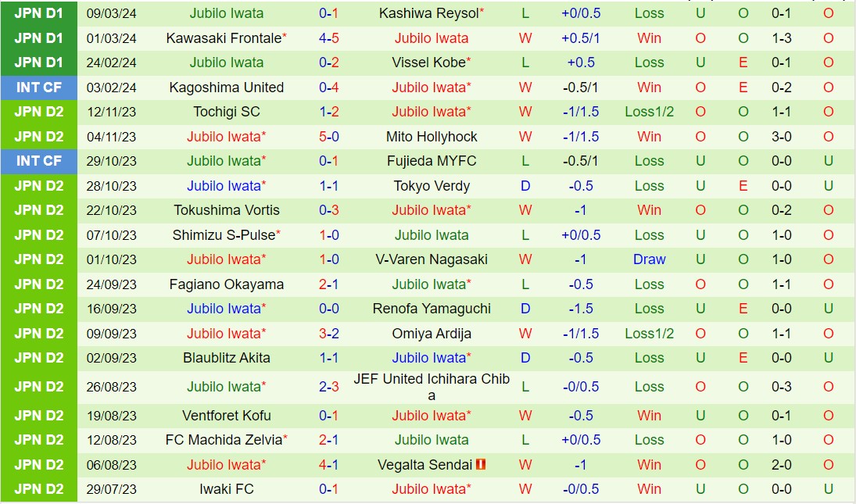
Task: Click the JPN D1 badge dated 09/03/24
Action: tap(39, 13)
